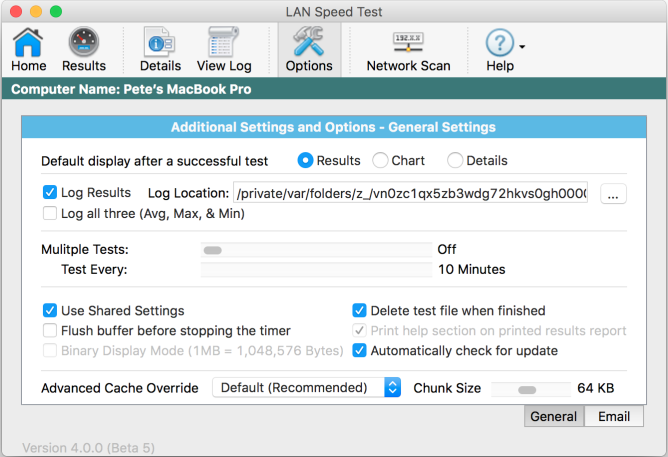Click the green maximize window button
This screenshot has height=457, width=668.
click(56, 11)
